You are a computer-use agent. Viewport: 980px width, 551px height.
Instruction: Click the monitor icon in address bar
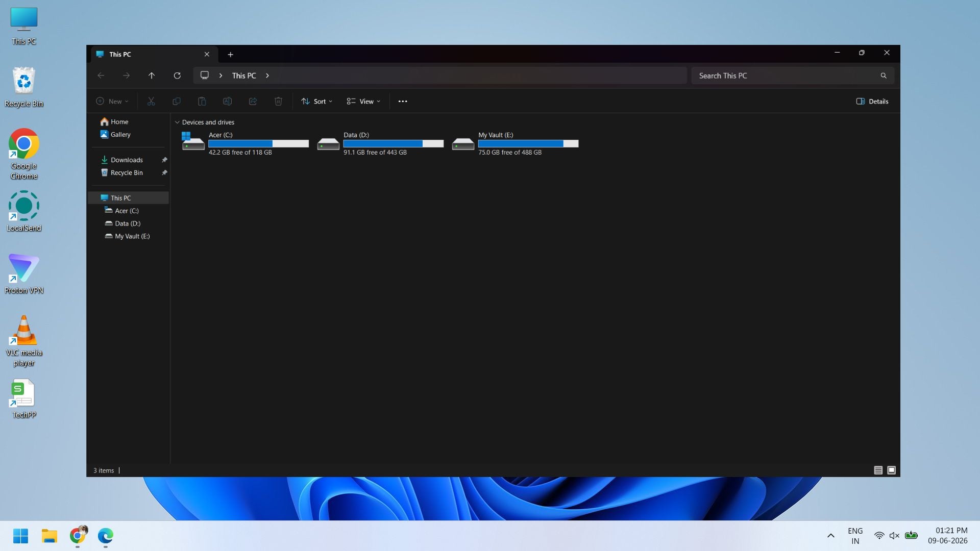(x=205, y=76)
